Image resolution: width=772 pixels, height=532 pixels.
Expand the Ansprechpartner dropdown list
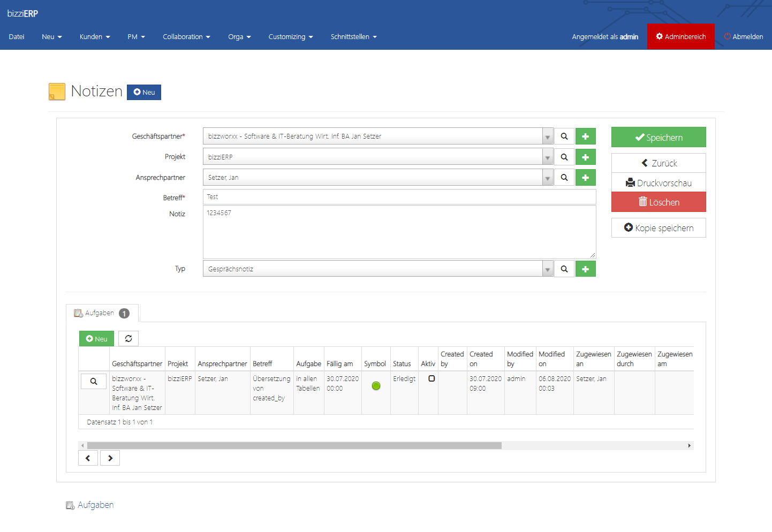coord(547,178)
